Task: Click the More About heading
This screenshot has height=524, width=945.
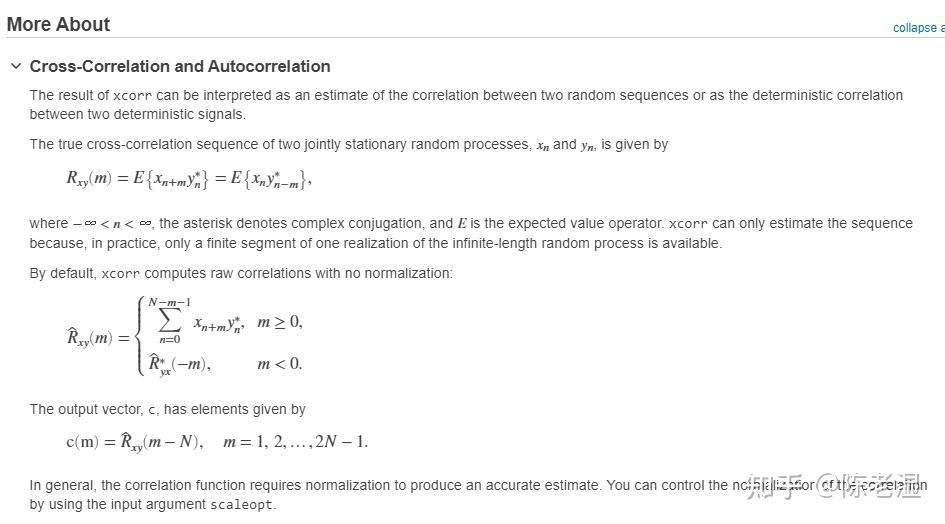Action: point(58,24)
